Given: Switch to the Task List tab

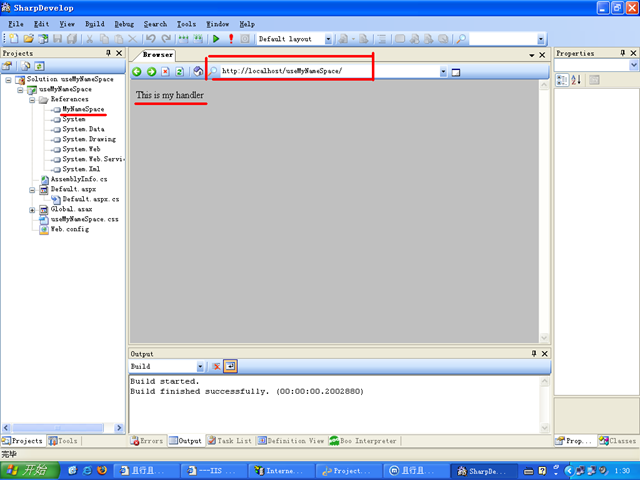Looking at the screenshot, I should click(x=230, y=441).
